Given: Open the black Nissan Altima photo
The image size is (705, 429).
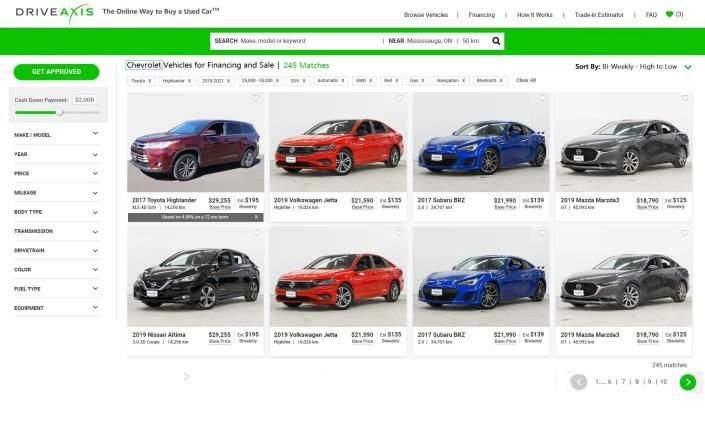Looking at the screenshot, I should [196, 277].
